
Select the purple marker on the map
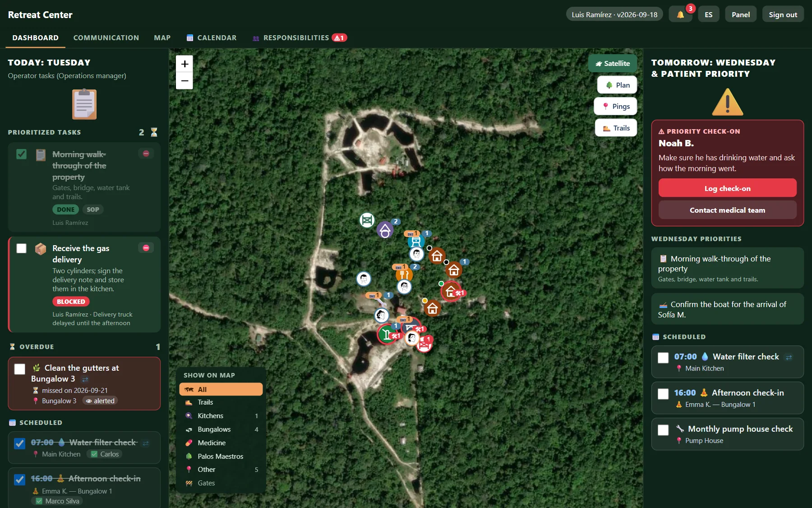tap(385, 230)
